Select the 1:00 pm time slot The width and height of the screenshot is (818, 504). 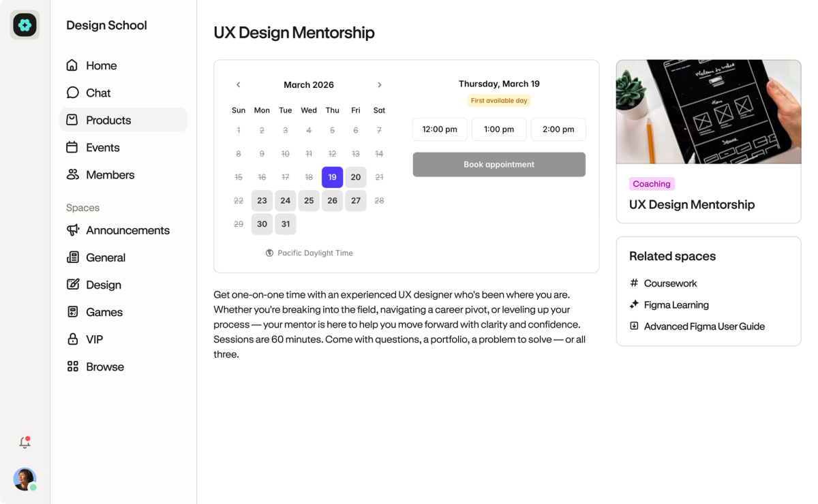pos(499,129)
